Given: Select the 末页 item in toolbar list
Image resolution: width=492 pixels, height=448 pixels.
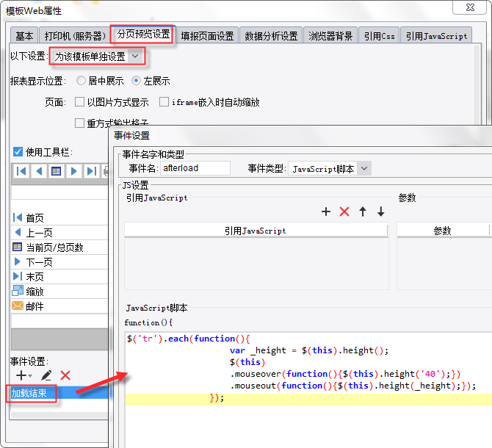Looking at the screenshot, I should point(59,277).
